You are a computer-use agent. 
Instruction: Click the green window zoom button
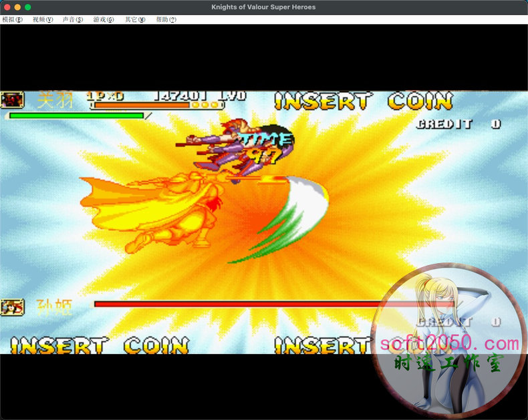[x=28, y=7]
